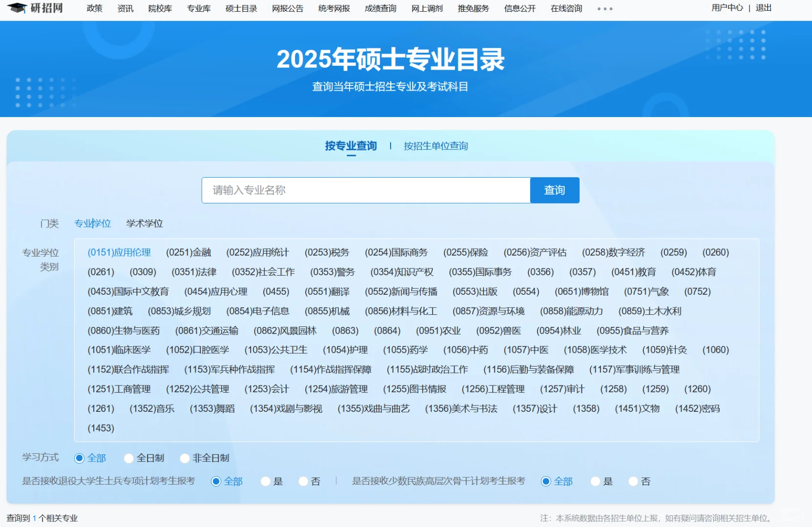Choose 是 for 退役大学生士兵专项计划
This screenshot has height=527, width=812.
[x=265, y=481]
